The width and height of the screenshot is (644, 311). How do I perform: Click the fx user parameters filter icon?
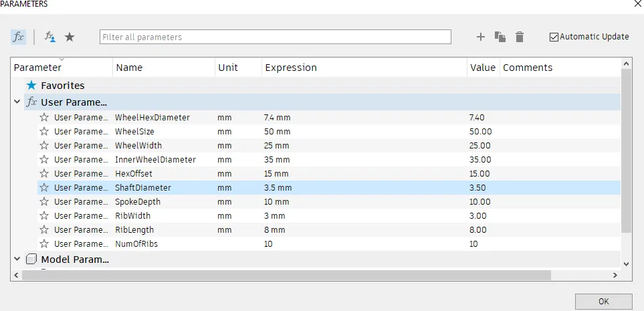click(18, 37)
